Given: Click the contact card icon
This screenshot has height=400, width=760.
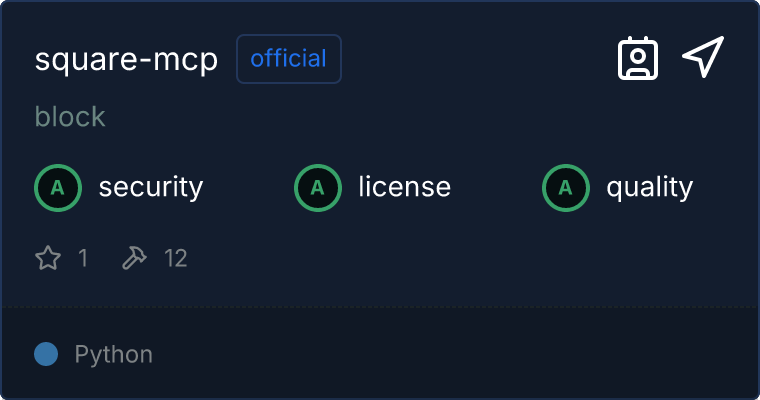Looking at the screenshot, I should click(638, 58).
